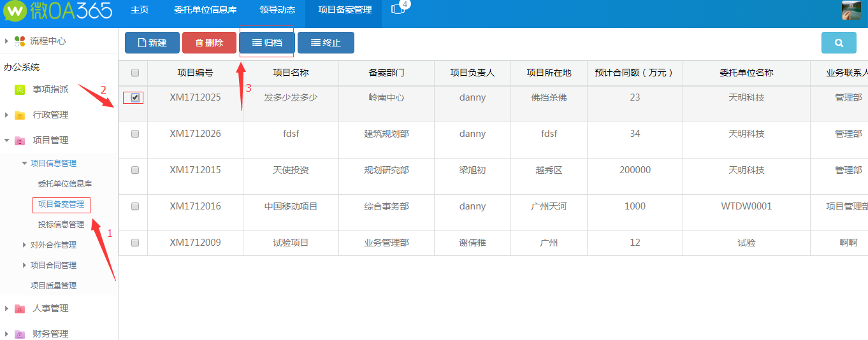Click the 事项指派 green icon
The image size is (868, 340).
(20, 90)
